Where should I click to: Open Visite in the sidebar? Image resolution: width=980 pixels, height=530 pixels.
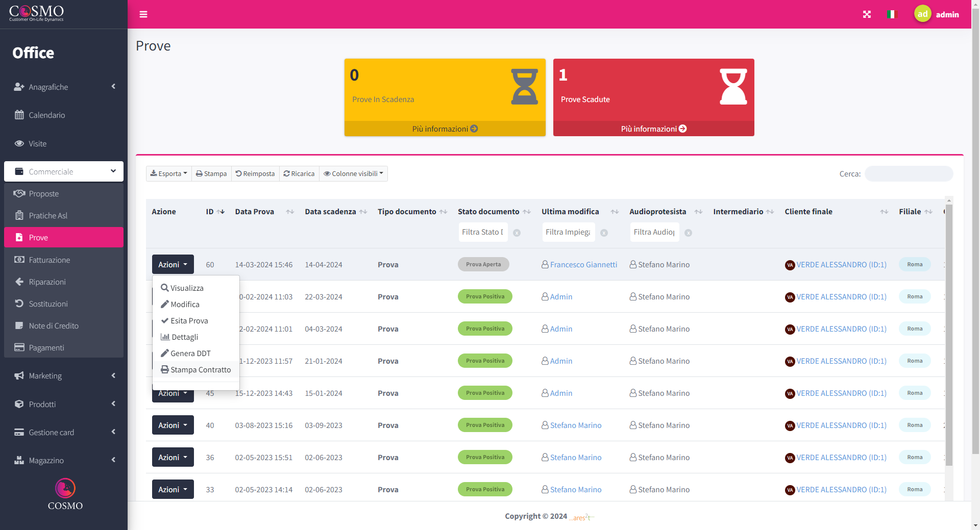64,144
